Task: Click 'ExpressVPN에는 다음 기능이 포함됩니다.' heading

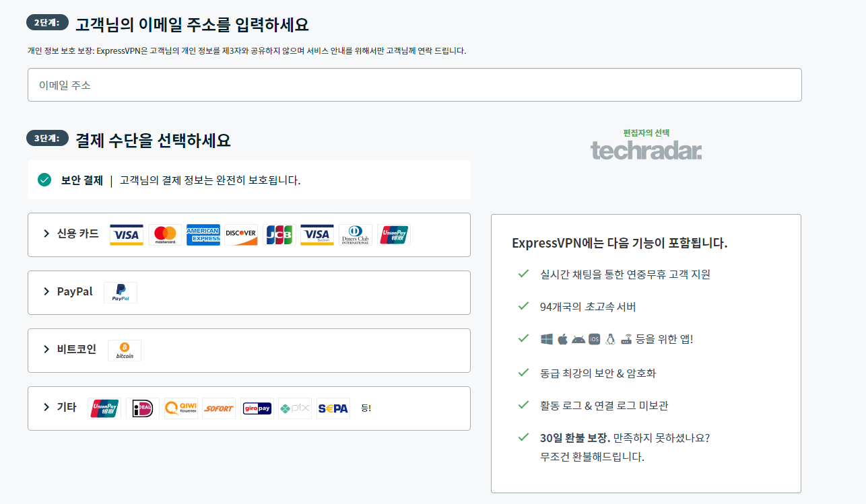Action: click(x=620, y=243)
